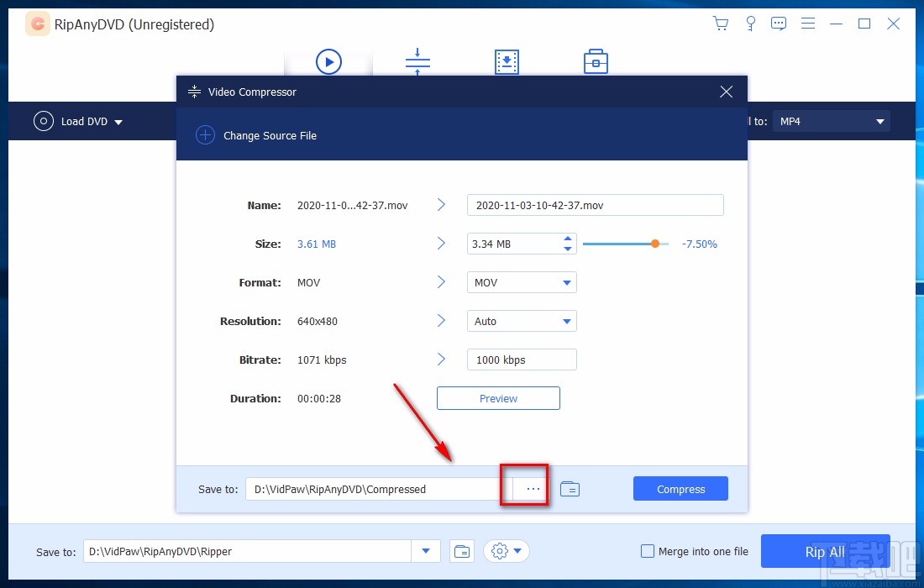Click the Rip All button

(x=825, y=552)
